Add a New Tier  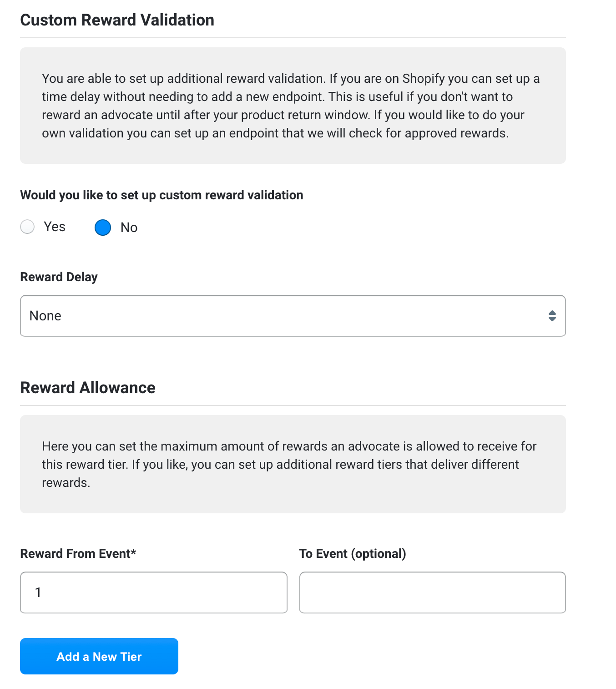tap(99, 656)
